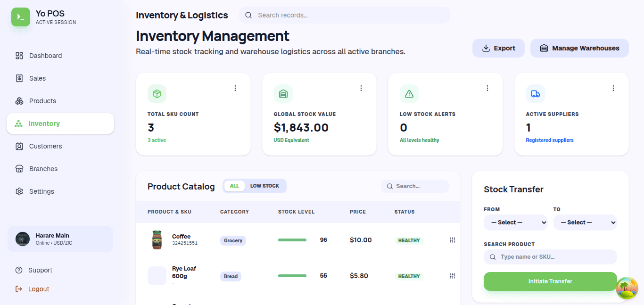The height and width of the screenshot is (305, 644).
Task: Click the magnifier icon in the catalog search
Action: click(390, 186)
